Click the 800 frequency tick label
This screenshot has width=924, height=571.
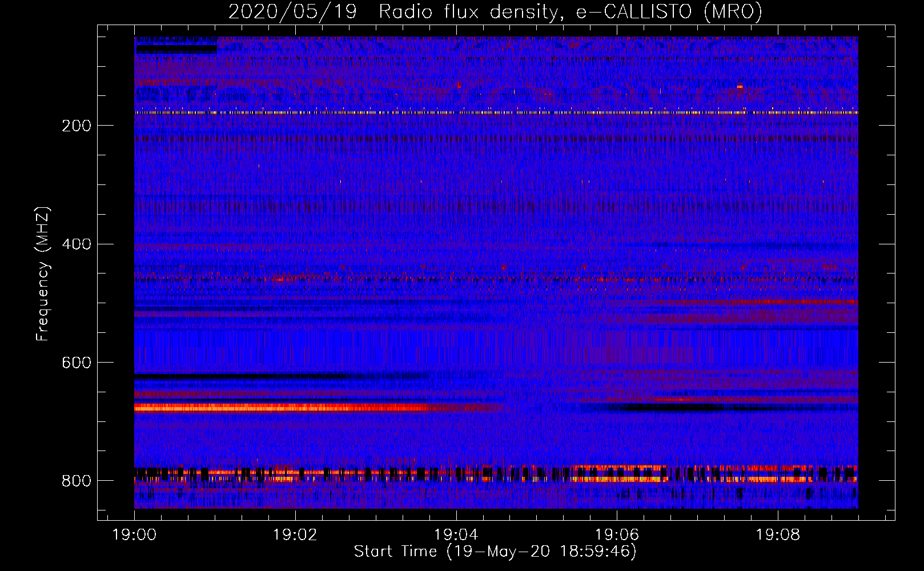point(77,481)
